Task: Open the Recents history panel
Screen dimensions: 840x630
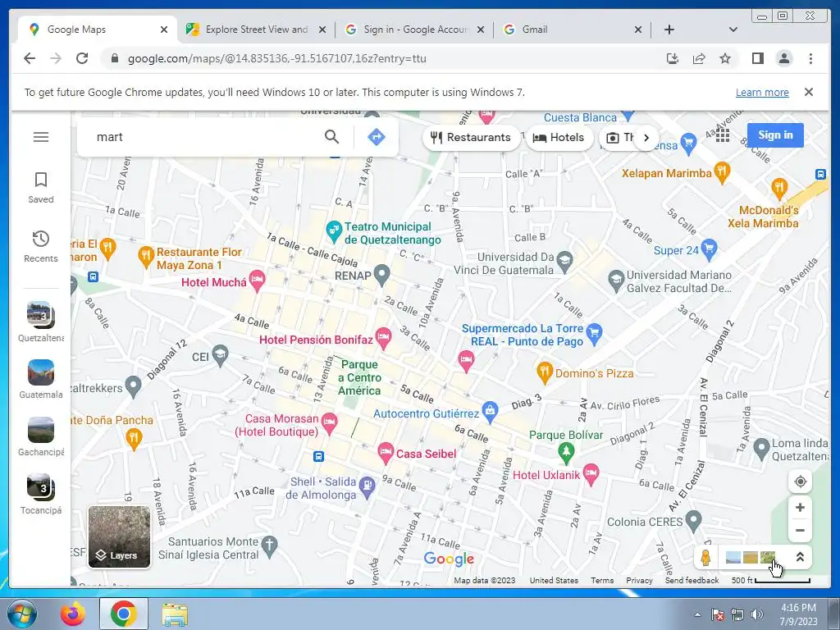Action: point(41,246)
